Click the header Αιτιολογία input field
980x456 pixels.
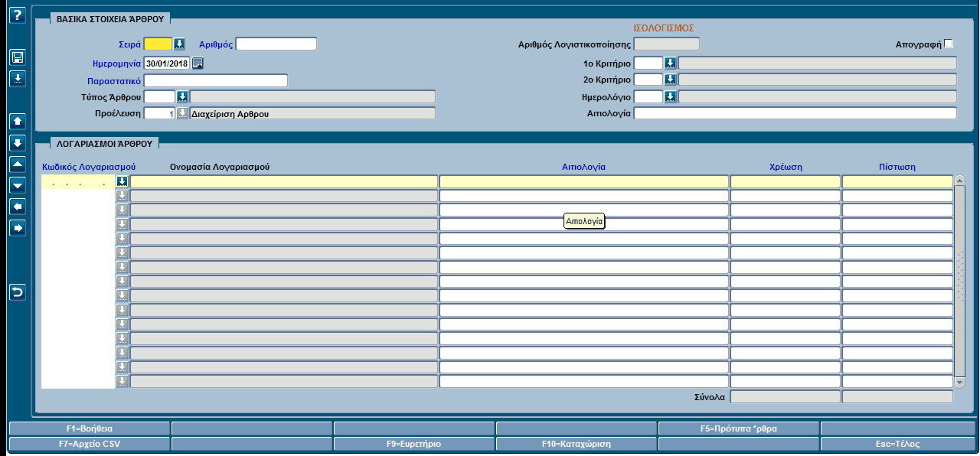coord(795,113)
